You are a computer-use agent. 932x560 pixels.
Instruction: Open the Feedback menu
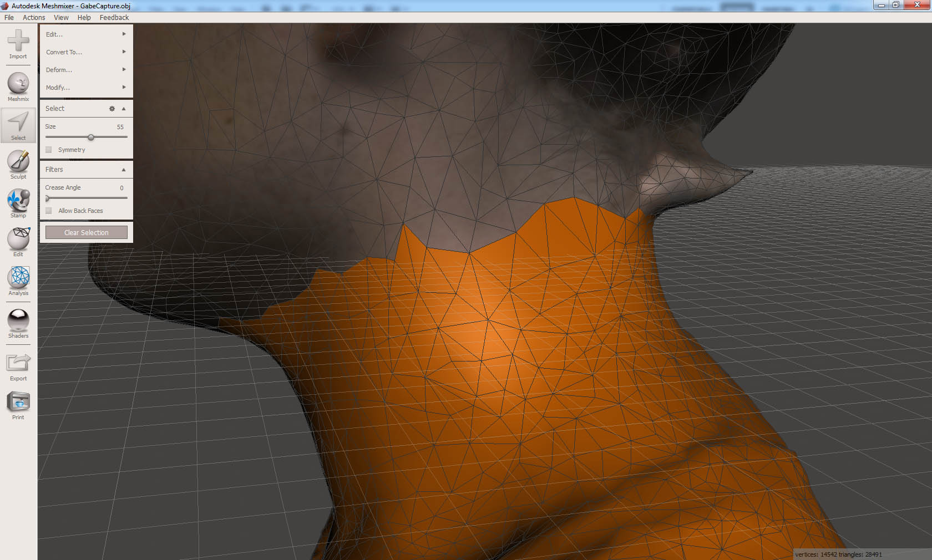(114, 18)
